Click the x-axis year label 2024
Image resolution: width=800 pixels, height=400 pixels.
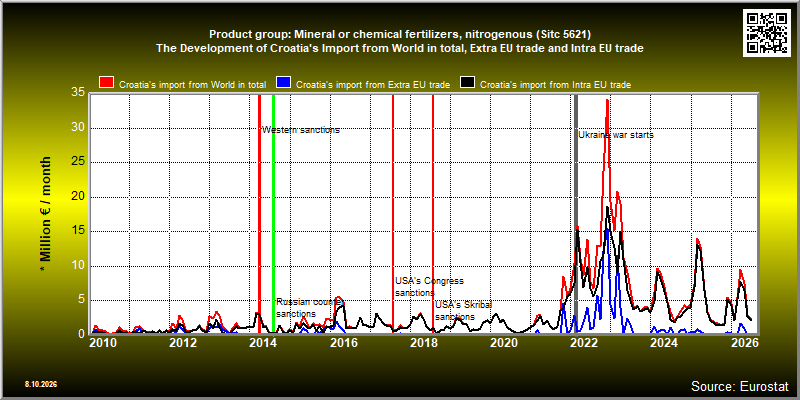click(x=663, y=343)
